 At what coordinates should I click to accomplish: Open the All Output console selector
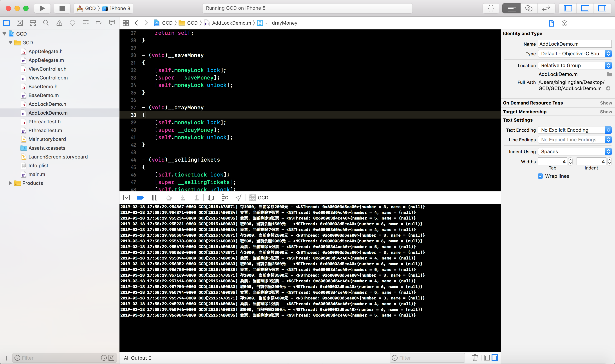click(x=138, y=358)
